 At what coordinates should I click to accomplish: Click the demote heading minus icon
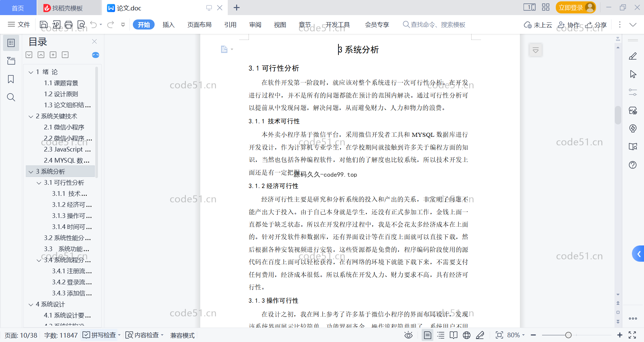click(65, 55)
